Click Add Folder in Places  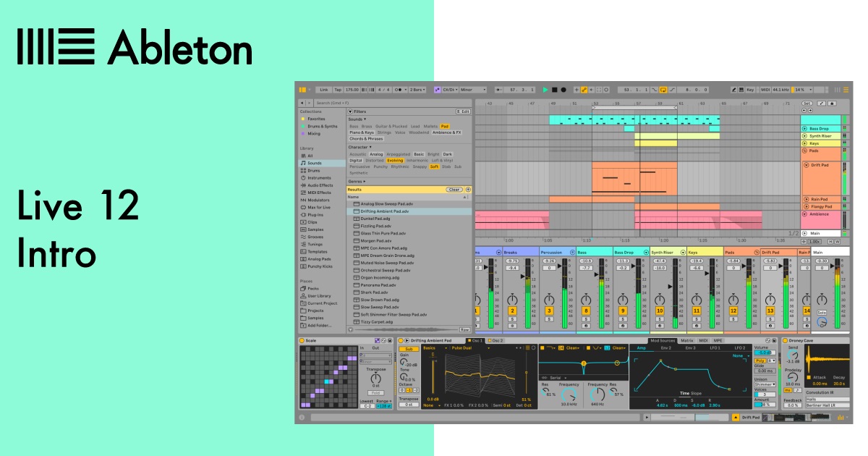320,326
